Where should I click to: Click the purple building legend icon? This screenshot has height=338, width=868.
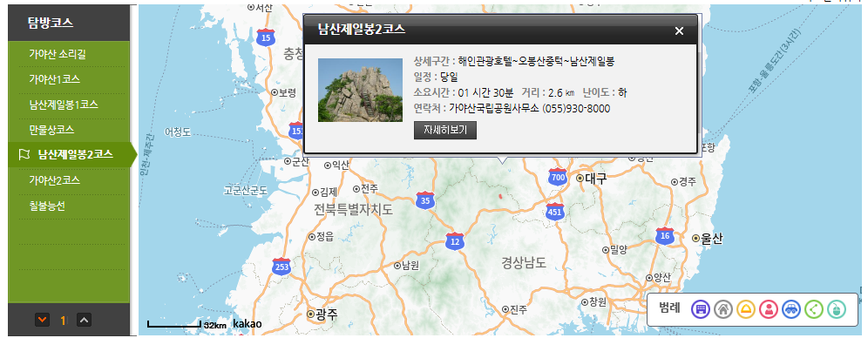701,309
